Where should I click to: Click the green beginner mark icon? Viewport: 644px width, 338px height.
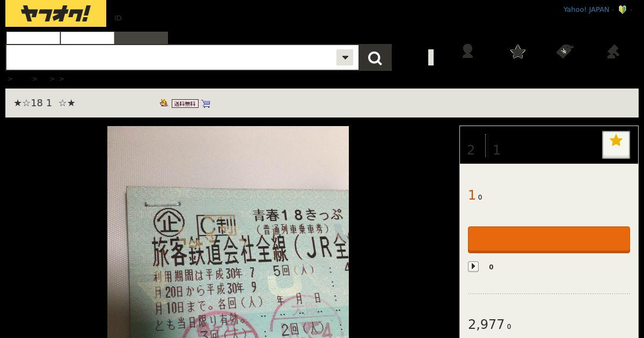point(623,10)
